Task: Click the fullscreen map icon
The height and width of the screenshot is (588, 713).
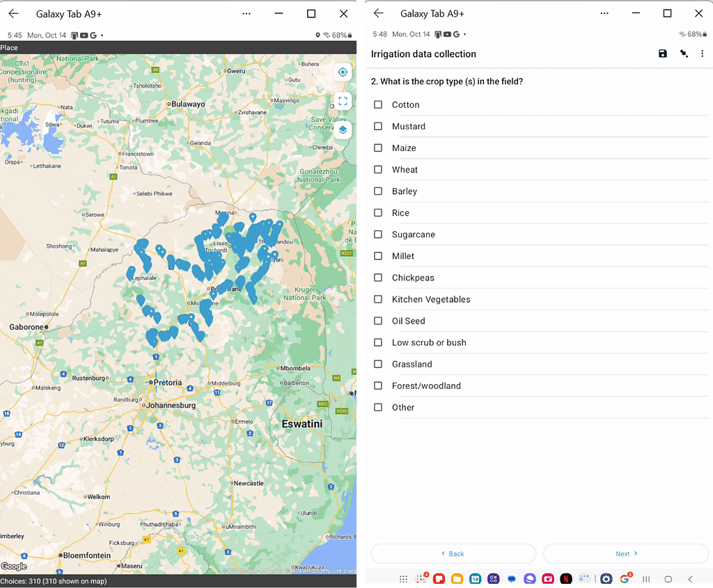Action: pyautogui.click(x=343, y=101)
